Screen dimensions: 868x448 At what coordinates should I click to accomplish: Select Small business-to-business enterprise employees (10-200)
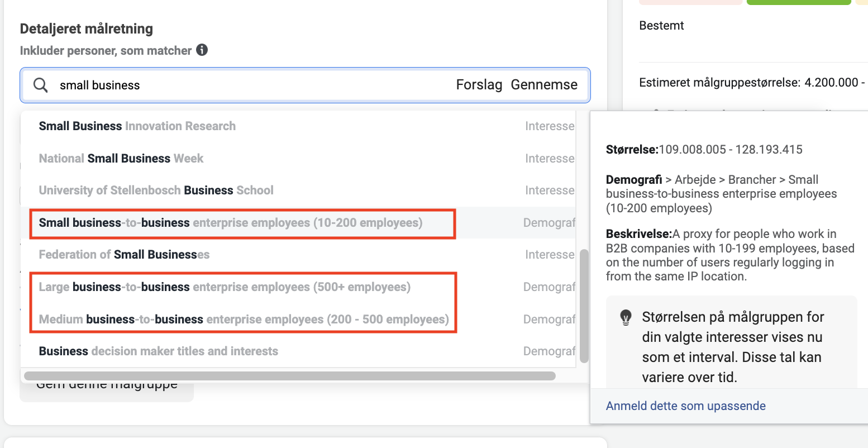click(230, 223)
